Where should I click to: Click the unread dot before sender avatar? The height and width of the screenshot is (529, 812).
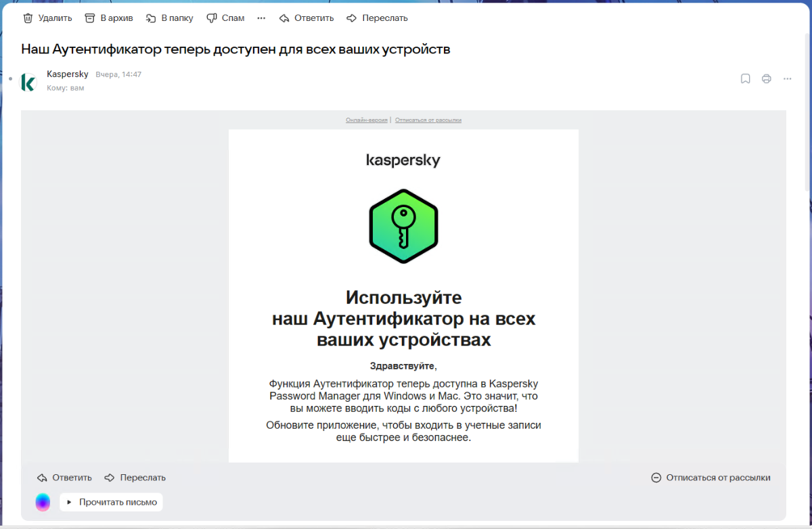(10, 79)
